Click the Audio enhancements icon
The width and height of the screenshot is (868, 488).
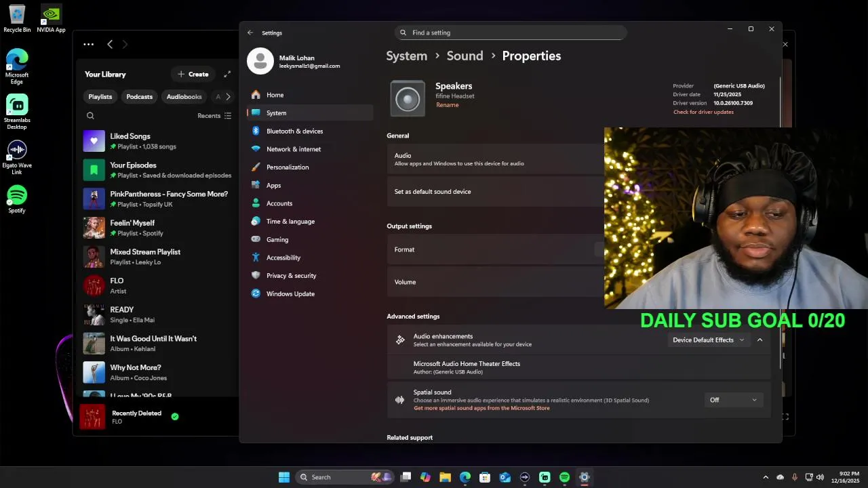(400, 340)
